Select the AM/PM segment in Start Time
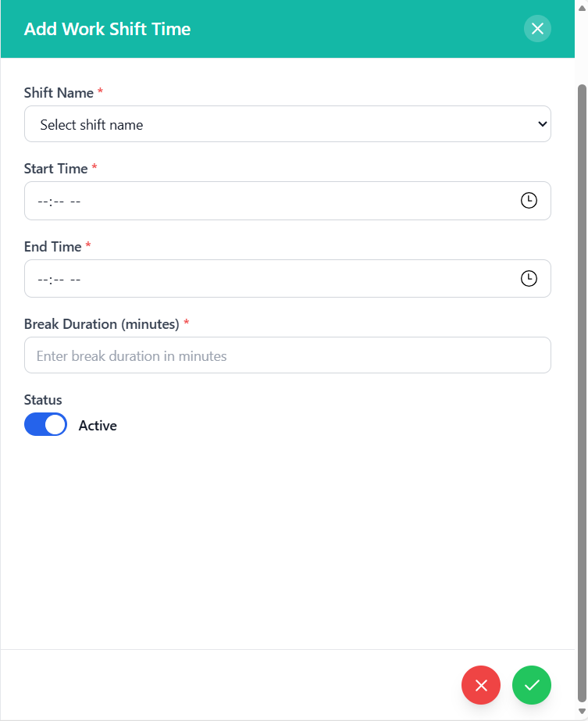The width and height of the screenshot is (588, 721). click(76, 202)
